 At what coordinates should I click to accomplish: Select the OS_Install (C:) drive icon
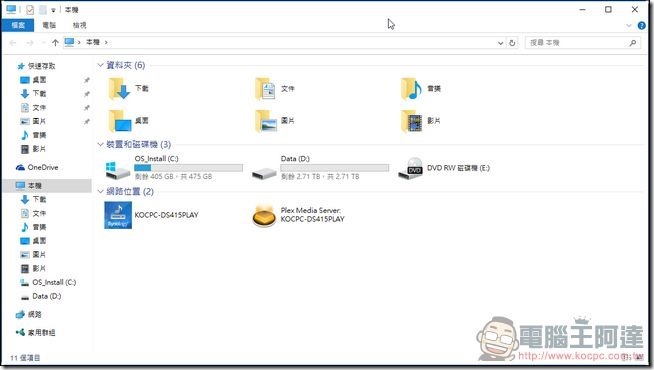[x=118, y=169]
